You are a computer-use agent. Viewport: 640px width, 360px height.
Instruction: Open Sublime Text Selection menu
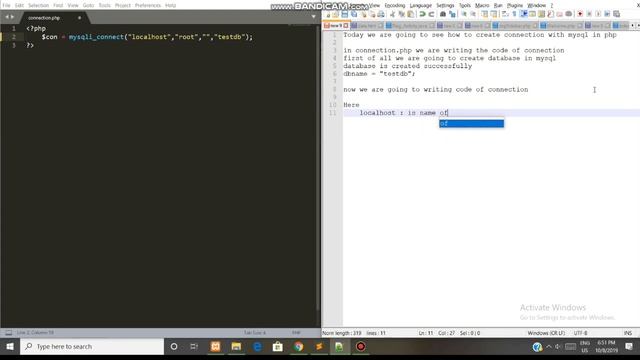tap(38, 5)
